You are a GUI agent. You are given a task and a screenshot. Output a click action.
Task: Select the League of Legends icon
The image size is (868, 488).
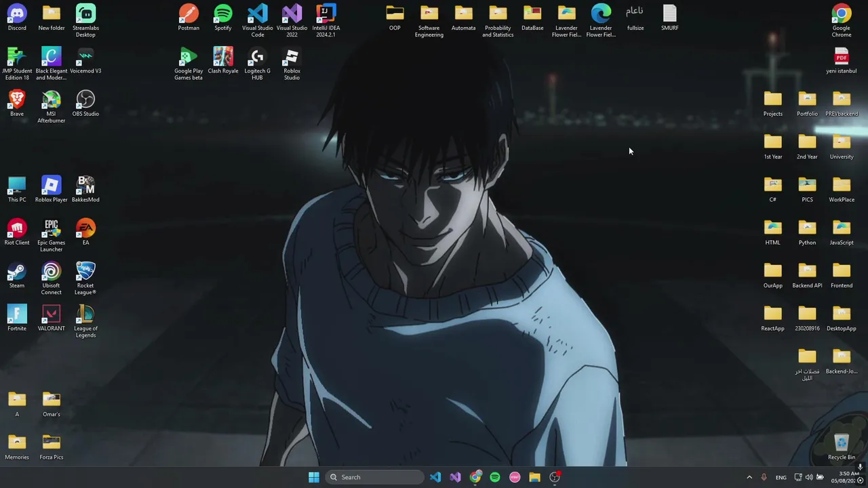(x=85, y=321)
